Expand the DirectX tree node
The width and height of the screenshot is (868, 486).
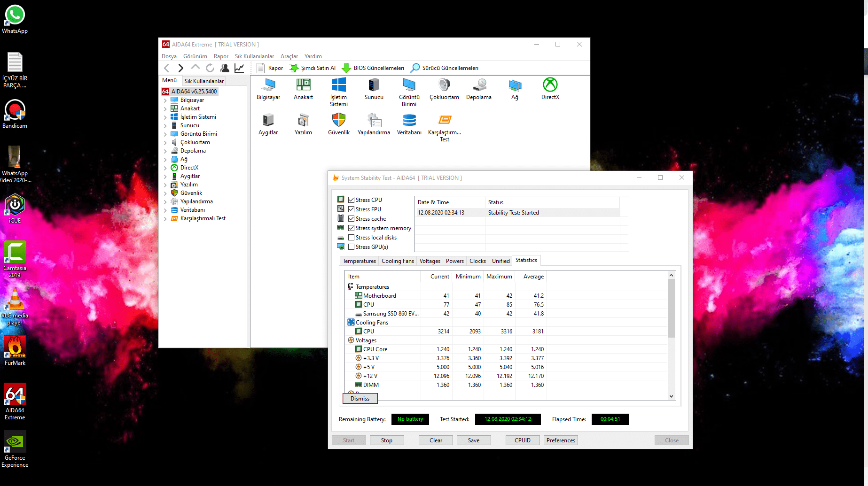pos(165,168)
